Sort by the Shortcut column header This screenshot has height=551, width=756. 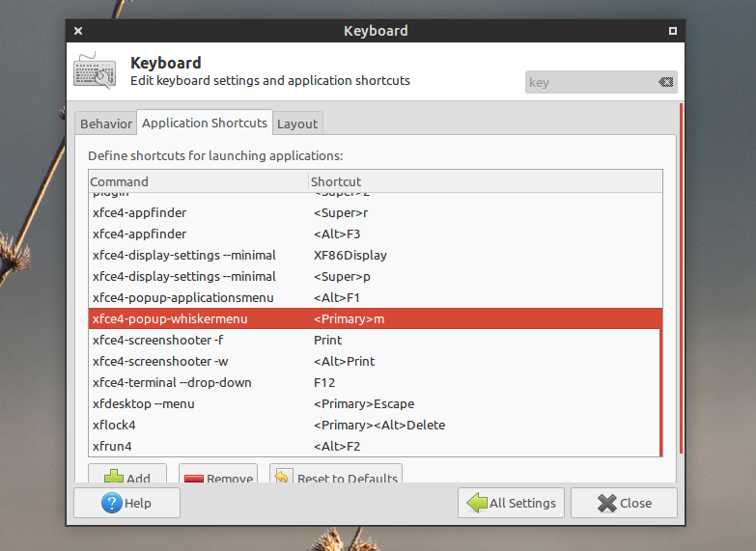[485, 181]
